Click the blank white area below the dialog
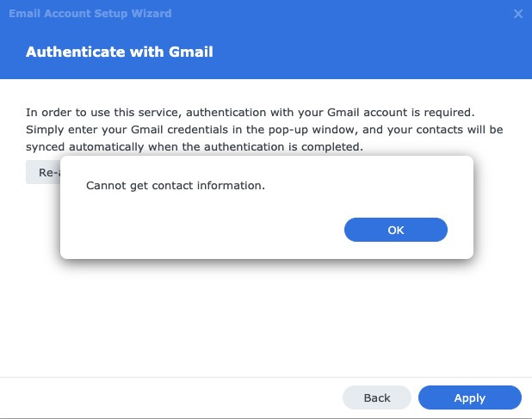The width and height of the screenshot is (532, 419). point(258,318)
